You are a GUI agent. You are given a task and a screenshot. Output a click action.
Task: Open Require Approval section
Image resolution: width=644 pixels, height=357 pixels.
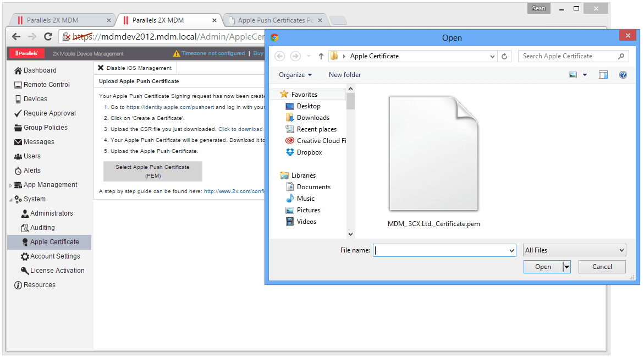45,113
